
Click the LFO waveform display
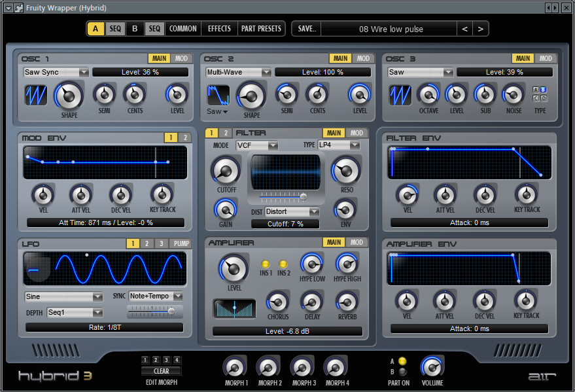tap(105, 269)
